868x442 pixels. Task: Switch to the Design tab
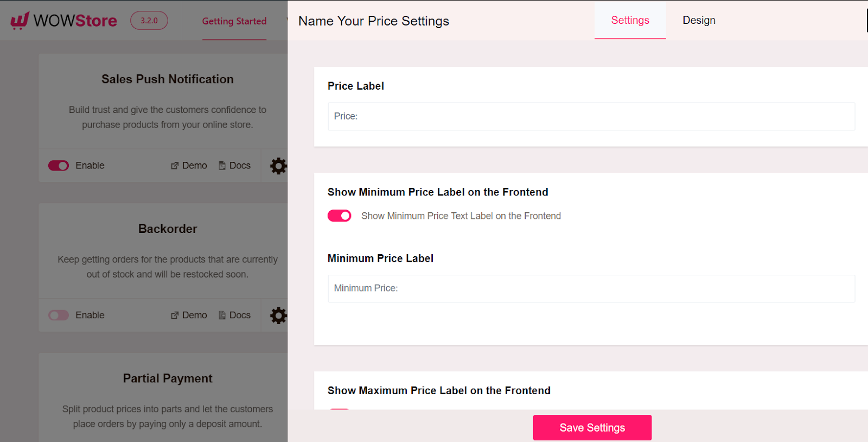coord(699,20)
